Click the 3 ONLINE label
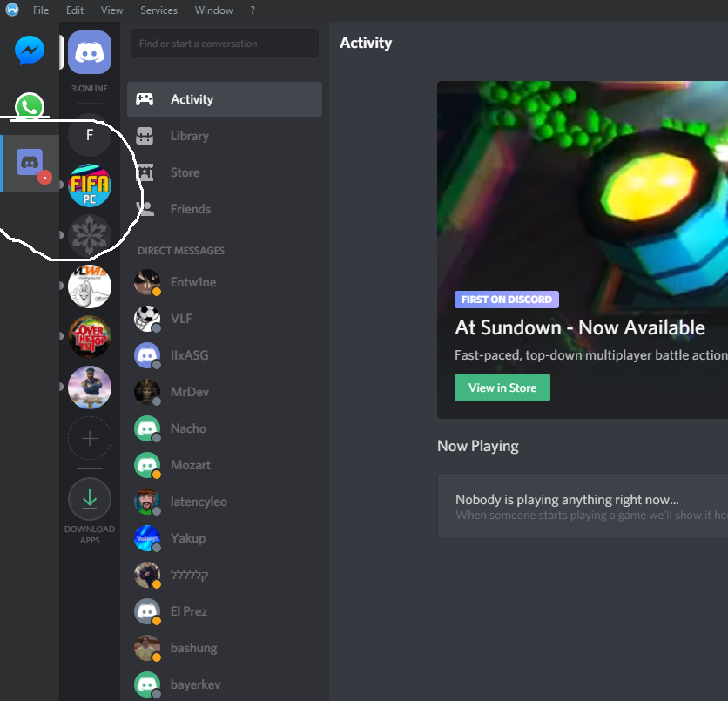The image size is (728, 701). pos(90,88)
